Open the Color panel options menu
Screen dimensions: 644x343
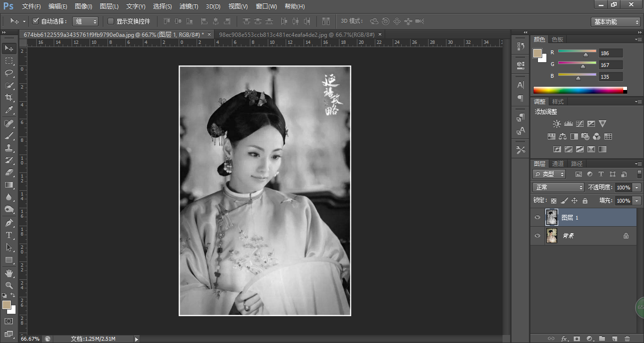(638, 40)
